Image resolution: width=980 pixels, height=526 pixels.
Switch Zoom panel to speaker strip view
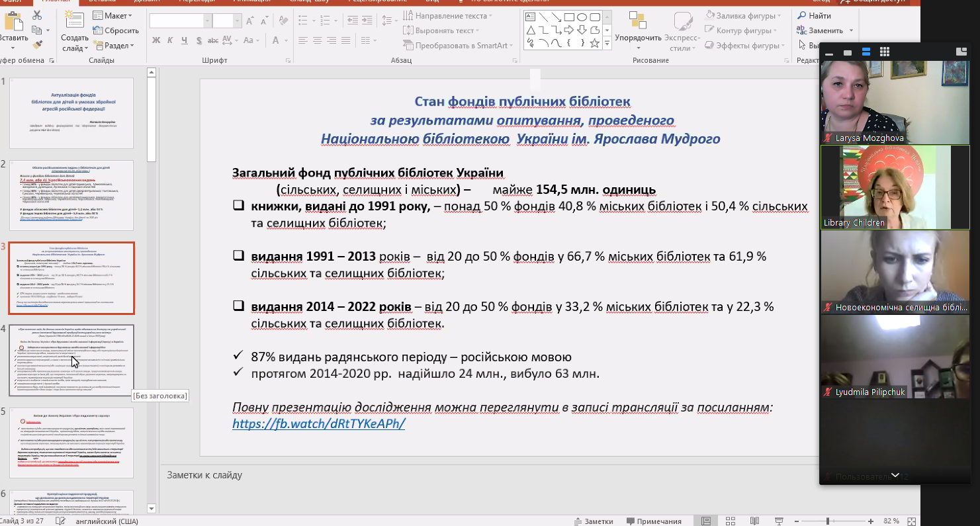[x=866, y=52]
